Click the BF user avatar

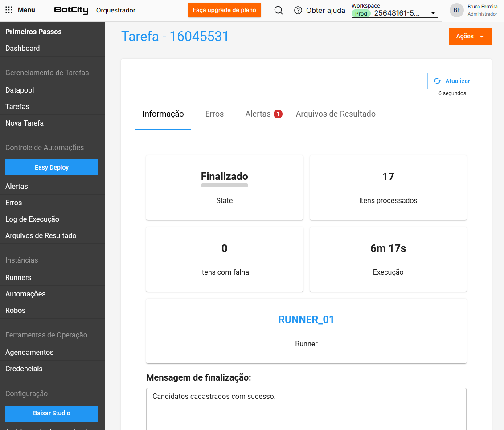pos(457,10)
